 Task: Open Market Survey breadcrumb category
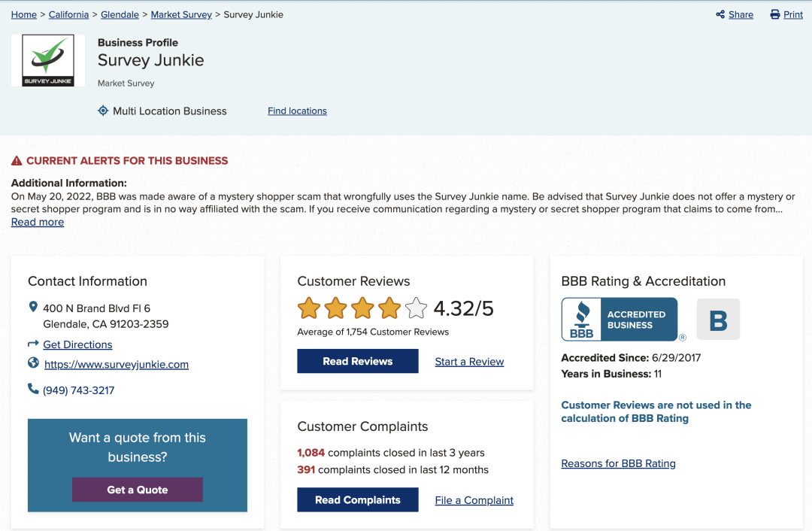pos(181,14)
